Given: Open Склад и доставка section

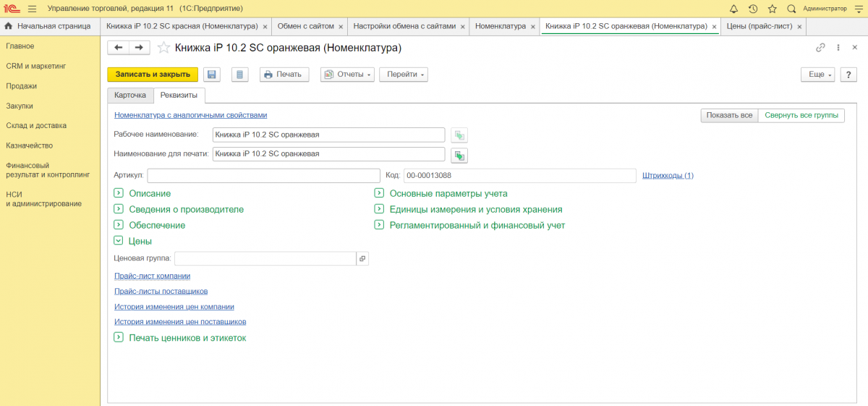Looking at the screenshot, I should (x=36, y=125).
